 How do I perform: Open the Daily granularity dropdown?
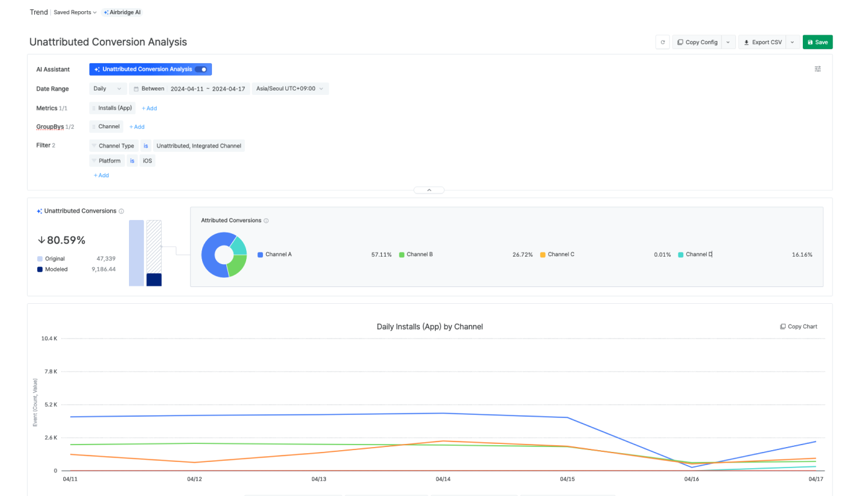(x=108, y=89)
